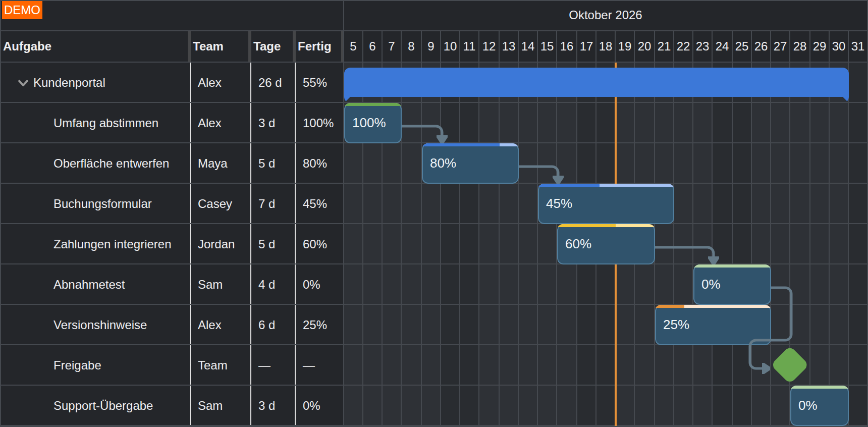Click day 15 in the timeline header
Viewport: 868px width, 427px height.
547,46
